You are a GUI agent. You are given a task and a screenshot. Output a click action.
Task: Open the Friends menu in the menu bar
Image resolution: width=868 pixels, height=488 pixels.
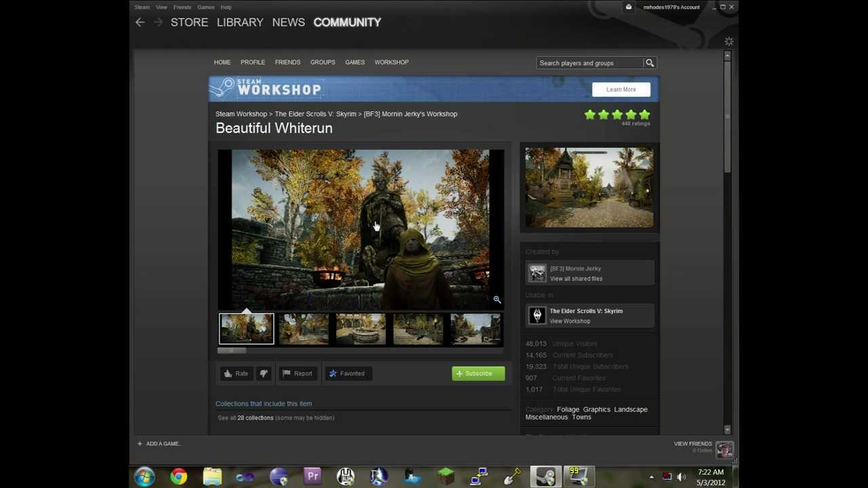(182, 7)
